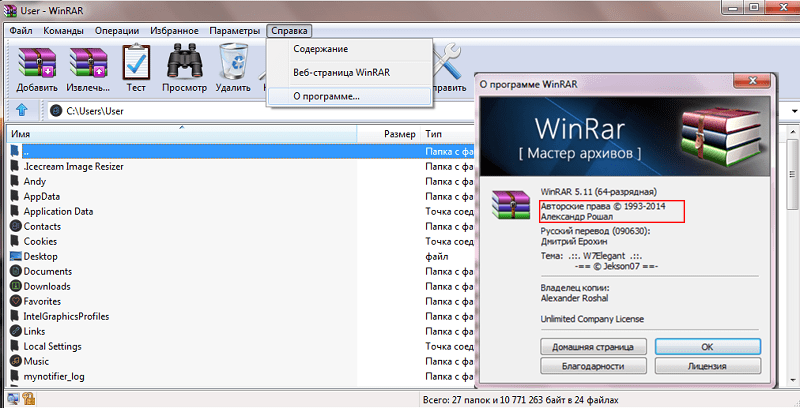Image resolution: width=800 pixels, height=408 pixels.
Task: Close the Справка menu
Action: 289,31
